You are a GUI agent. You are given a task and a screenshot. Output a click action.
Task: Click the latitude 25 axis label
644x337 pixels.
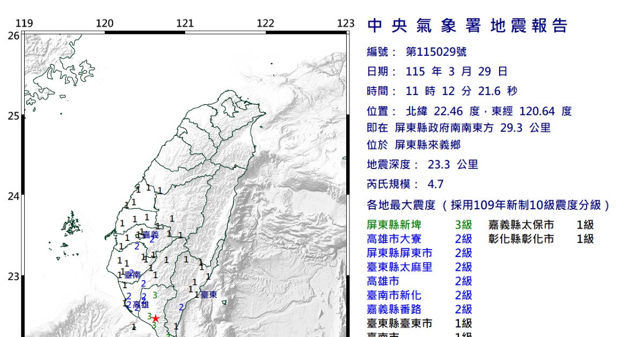[13, 116]
